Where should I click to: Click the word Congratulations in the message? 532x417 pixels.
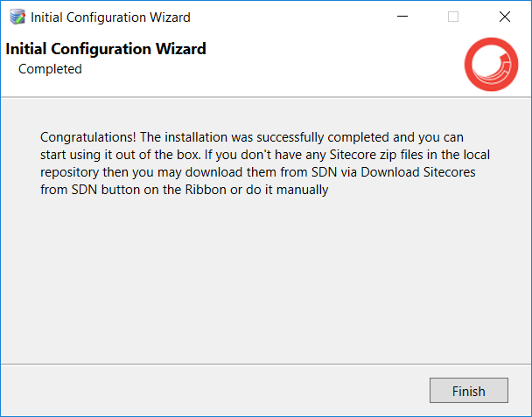point(87,137)
